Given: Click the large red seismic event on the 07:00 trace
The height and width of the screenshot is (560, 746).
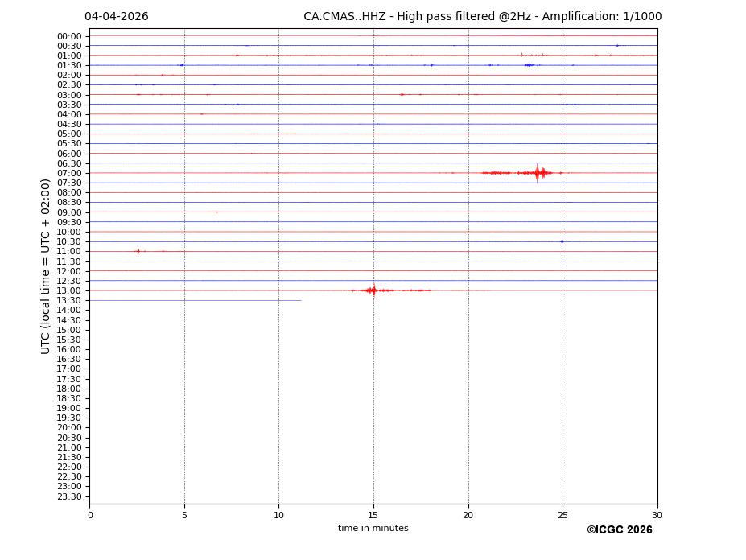Looking at the screenshot, I should (538, 172).
